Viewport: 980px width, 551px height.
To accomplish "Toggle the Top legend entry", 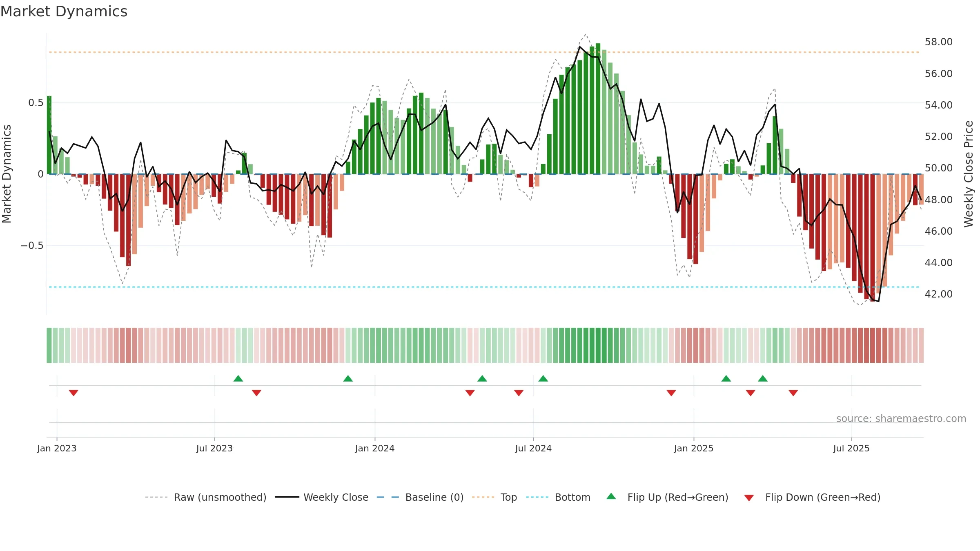I will [x=494, y=497].
